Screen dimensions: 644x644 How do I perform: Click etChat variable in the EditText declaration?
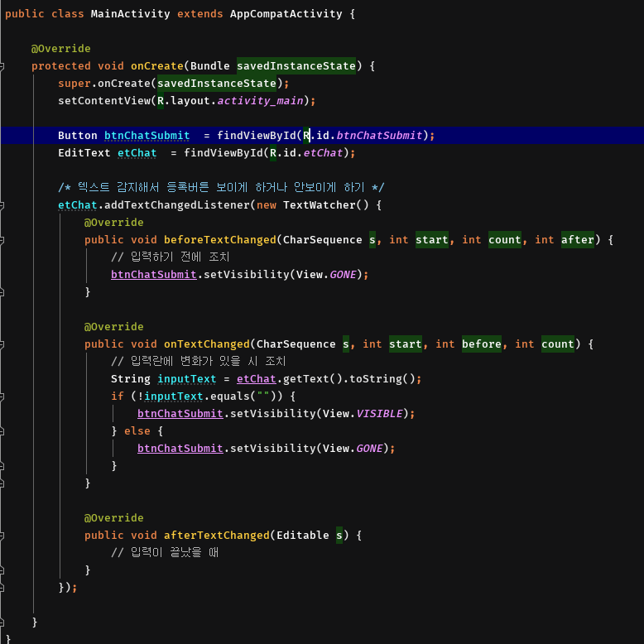point(137,153)
